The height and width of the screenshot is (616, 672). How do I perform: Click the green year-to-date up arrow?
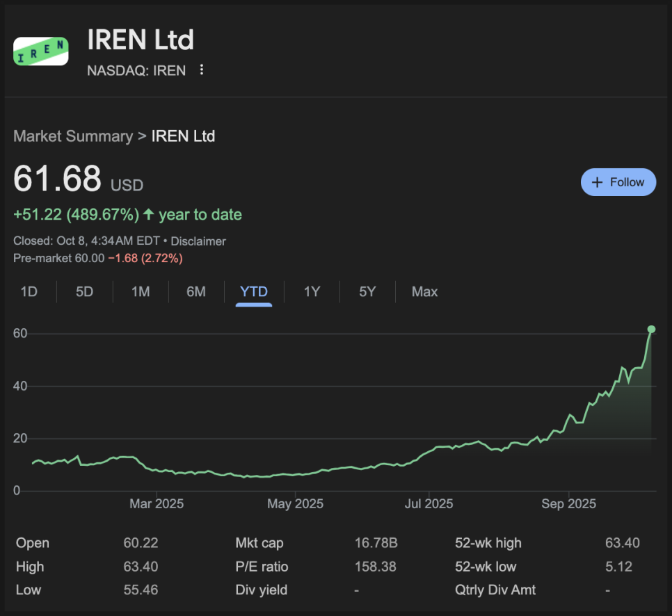click(x=149, y=215)
